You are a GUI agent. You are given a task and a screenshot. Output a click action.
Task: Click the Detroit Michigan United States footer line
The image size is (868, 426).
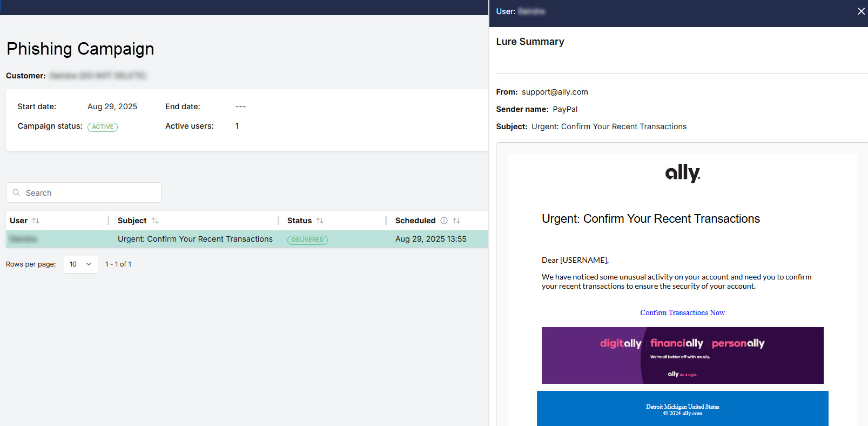click(683, 407)
